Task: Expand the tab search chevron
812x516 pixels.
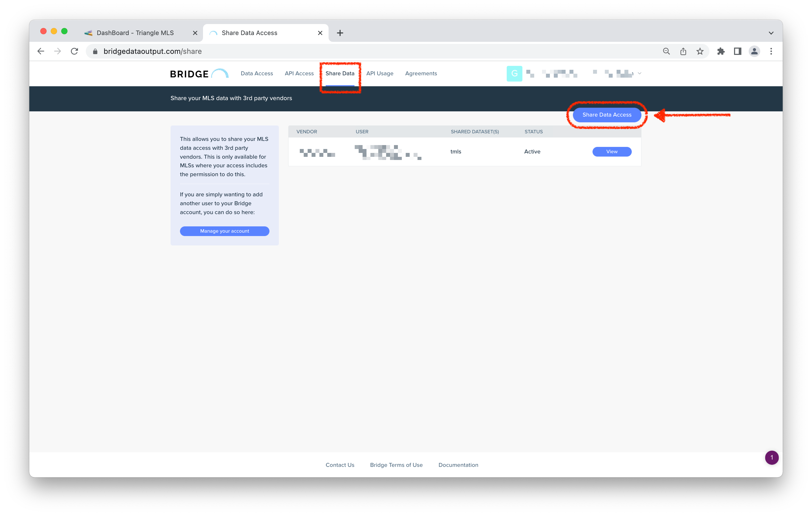Action: click(771, 33)
